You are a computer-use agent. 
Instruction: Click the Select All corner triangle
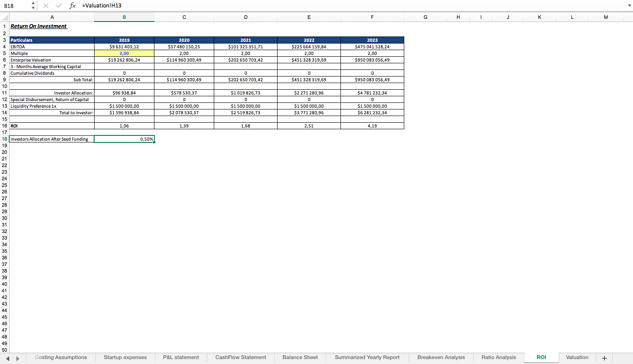(4, 18)
